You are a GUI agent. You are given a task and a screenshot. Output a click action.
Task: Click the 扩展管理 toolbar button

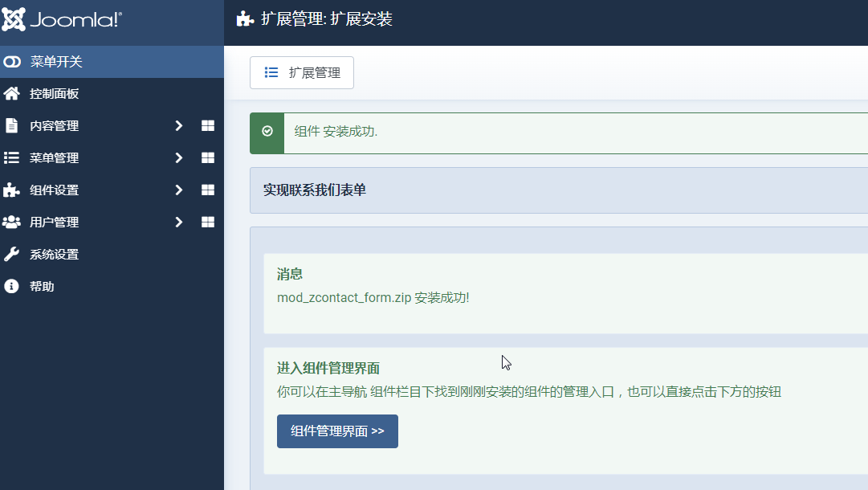(x=302, y=72)
